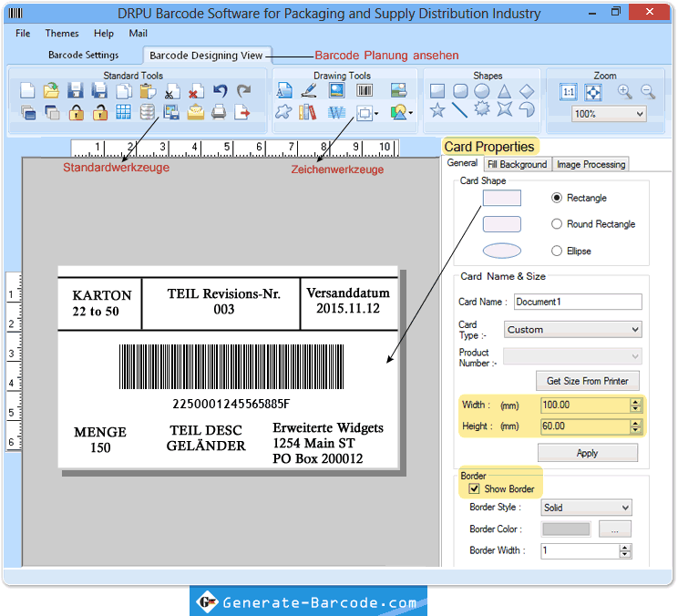Viewport: 678px width, 616px height.
Task: Click the printer icon
Action: [219, 113]
